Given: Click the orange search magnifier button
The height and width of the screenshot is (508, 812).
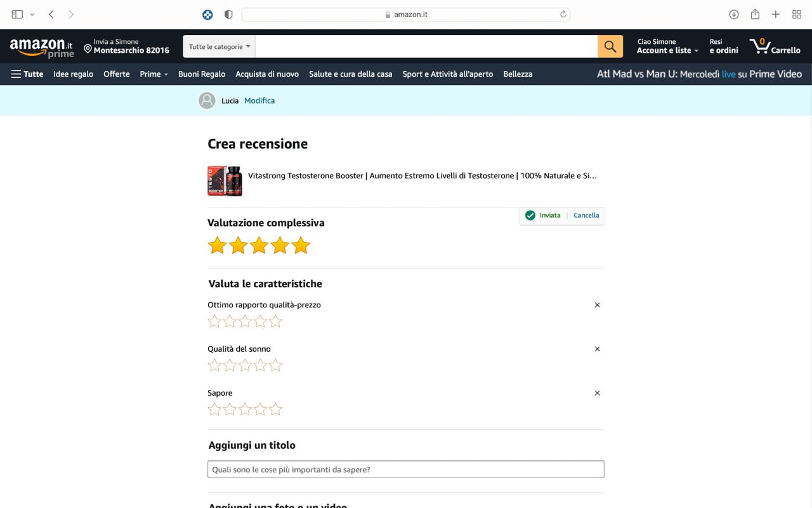Looking at the screenshot, I should tap(610, 46).
